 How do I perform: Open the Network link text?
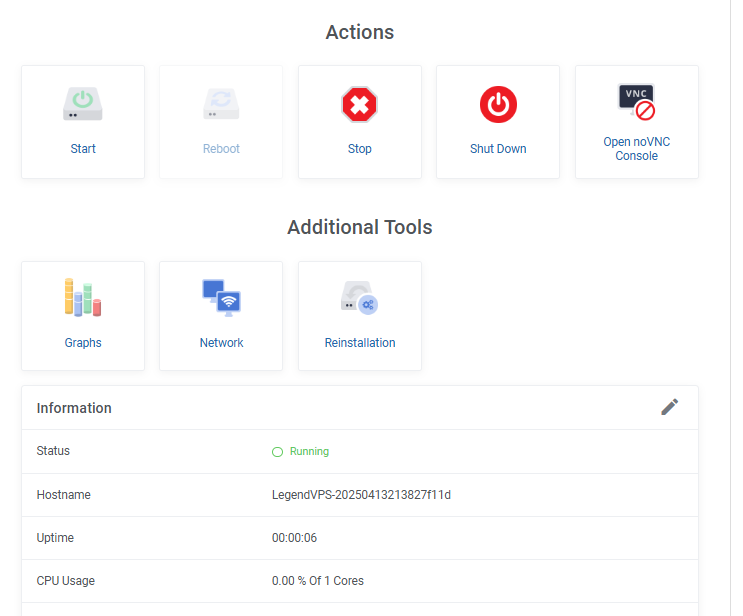221,343
